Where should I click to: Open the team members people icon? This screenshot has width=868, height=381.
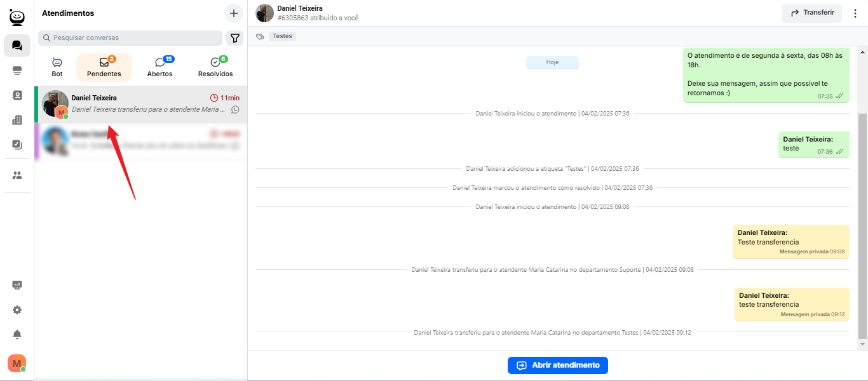pos(17,175)
